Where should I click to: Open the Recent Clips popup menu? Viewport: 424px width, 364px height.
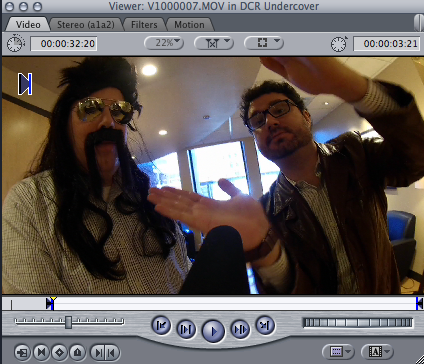pyautogui.click(x=338, y=351)
